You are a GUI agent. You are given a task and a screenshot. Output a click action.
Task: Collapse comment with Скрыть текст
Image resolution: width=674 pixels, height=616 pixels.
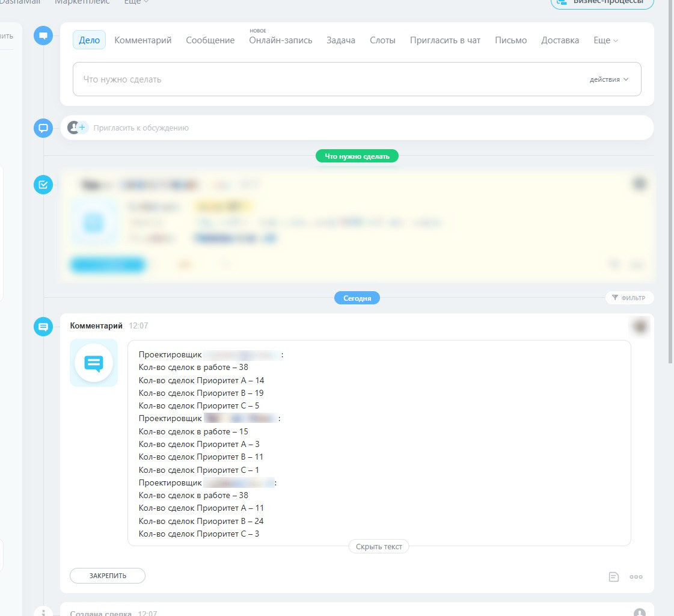379,546
